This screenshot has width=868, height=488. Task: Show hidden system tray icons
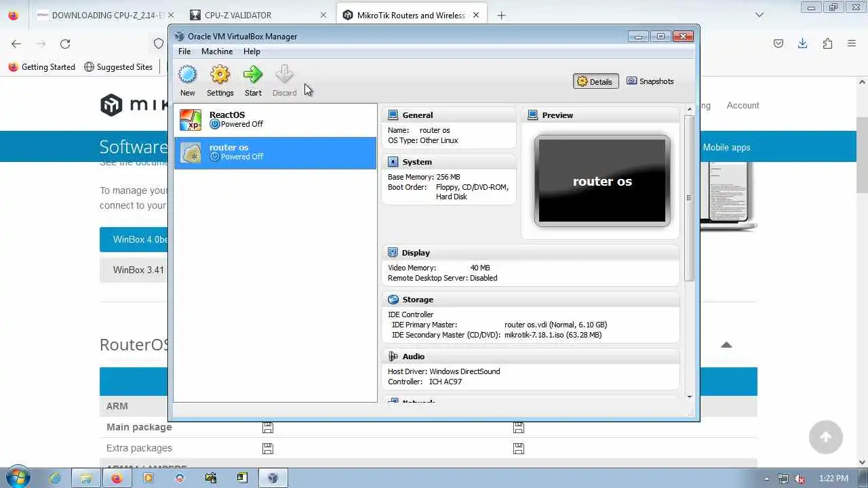click(767, 479)
